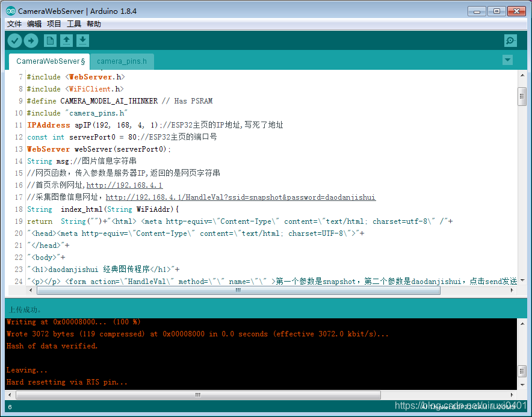
Task: Maximize the Arduino window
Action: click(x=496, y=11)
